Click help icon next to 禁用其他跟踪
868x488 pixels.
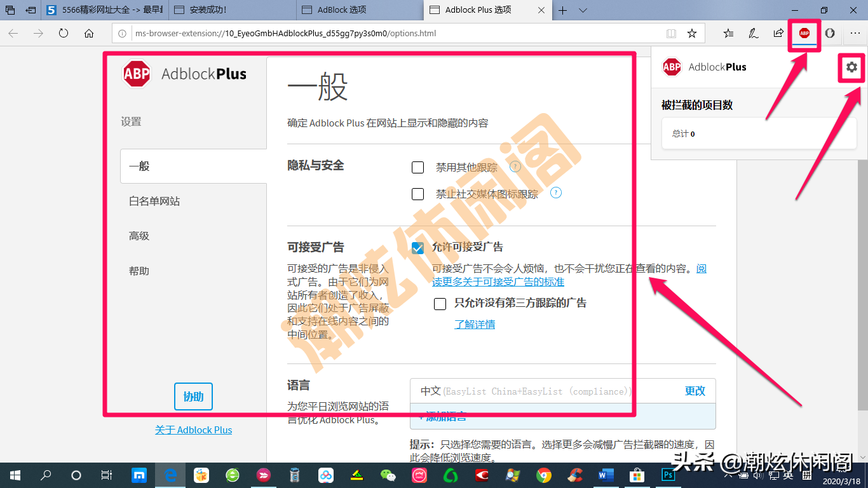515,166
